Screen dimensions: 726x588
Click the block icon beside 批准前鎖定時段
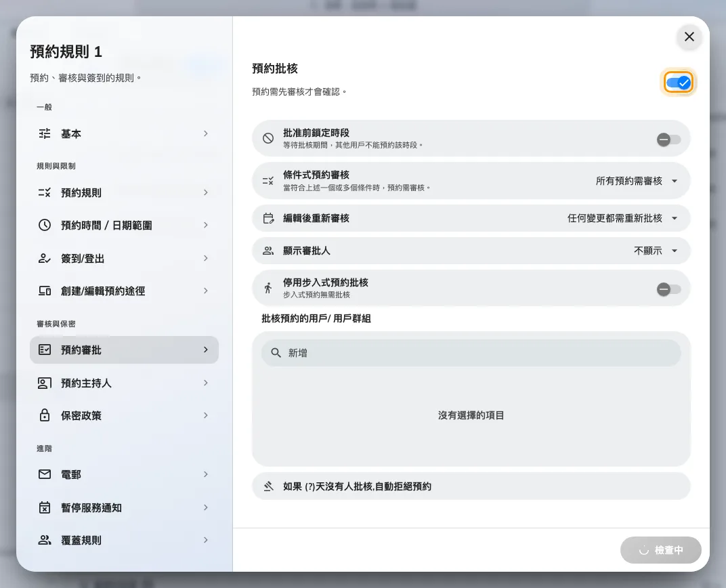pyautogui.click(x=268, y=138)
